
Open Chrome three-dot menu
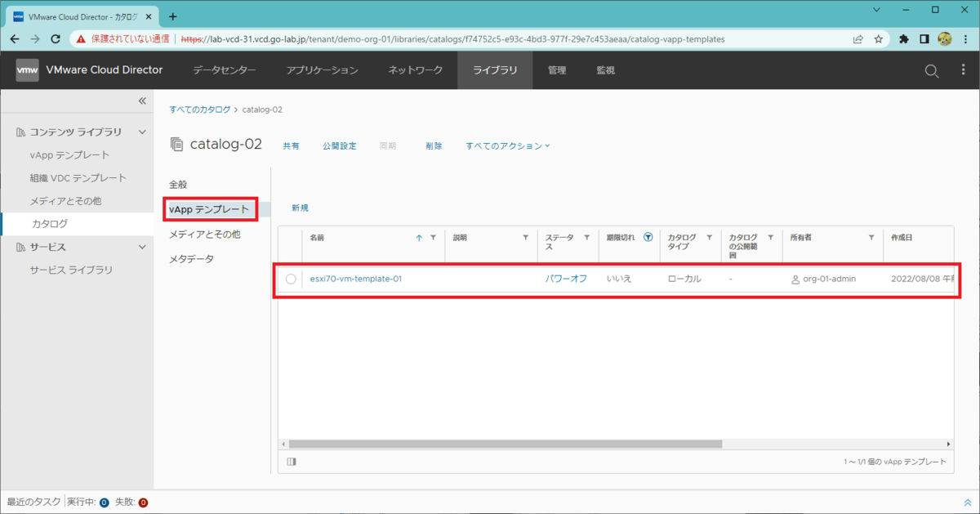click(964, 38)
